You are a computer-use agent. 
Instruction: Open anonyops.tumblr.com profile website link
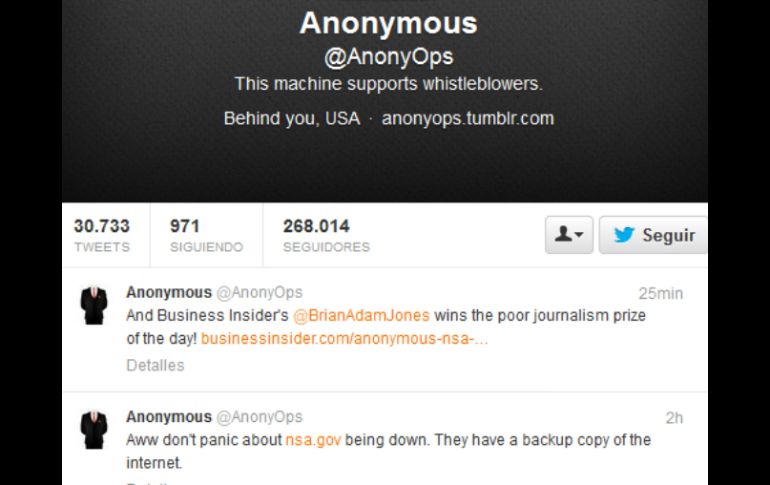468,118
